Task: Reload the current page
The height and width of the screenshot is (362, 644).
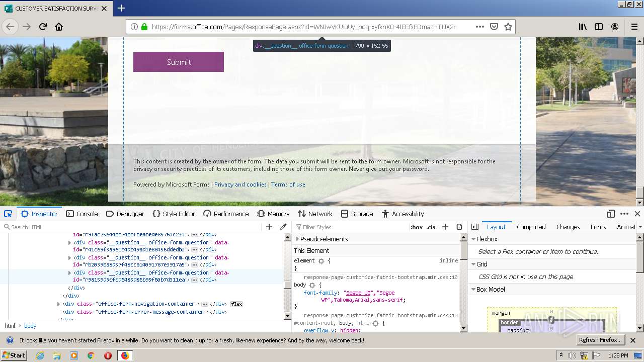Action: coord(43,27)
